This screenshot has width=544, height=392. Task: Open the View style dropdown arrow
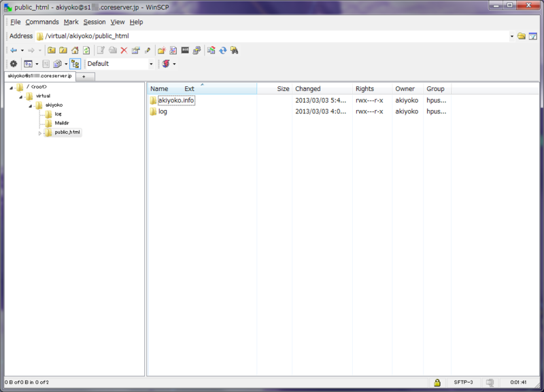tap(37, 64)
